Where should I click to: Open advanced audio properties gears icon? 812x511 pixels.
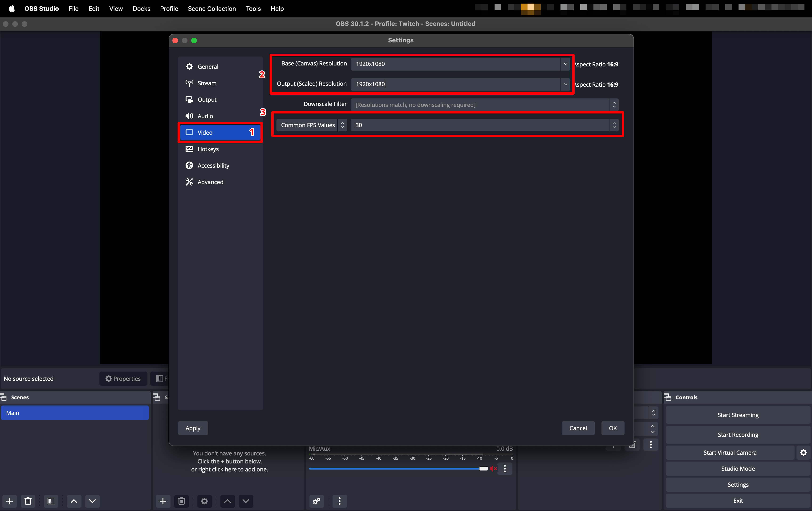tap(316, 501)
